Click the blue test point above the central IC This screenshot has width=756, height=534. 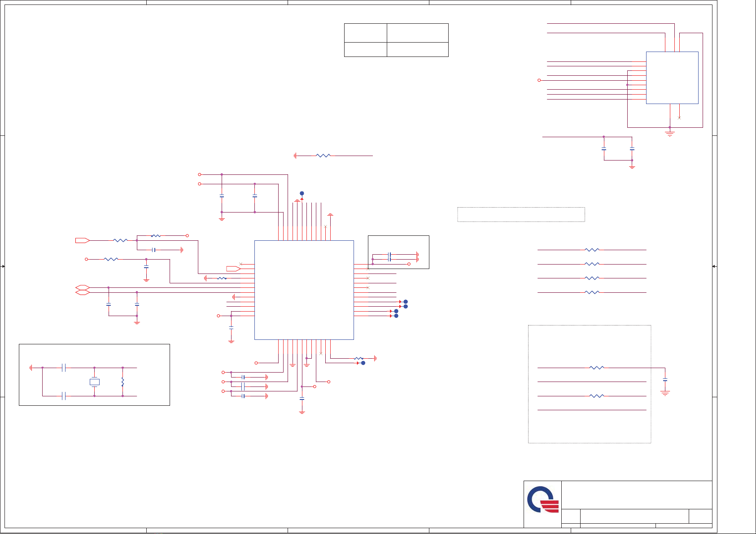302,193
